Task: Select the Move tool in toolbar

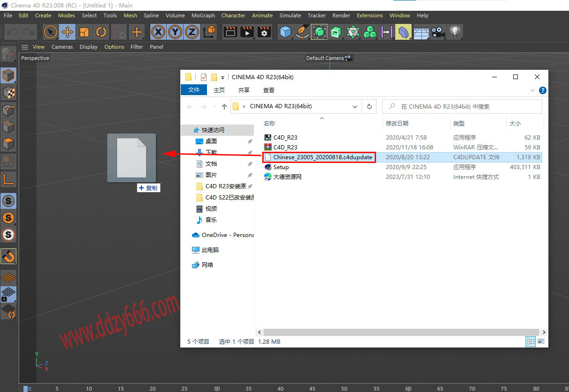Action: click(x=67, y=32)
